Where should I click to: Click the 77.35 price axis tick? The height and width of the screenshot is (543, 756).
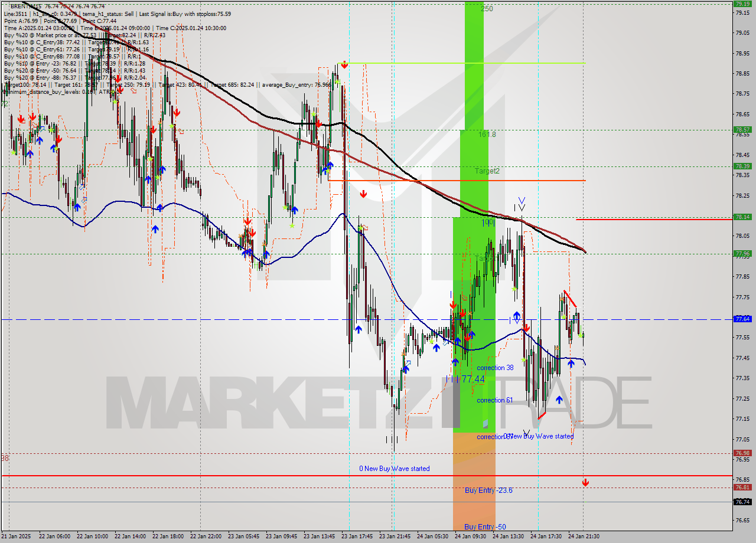click(742, 378)
